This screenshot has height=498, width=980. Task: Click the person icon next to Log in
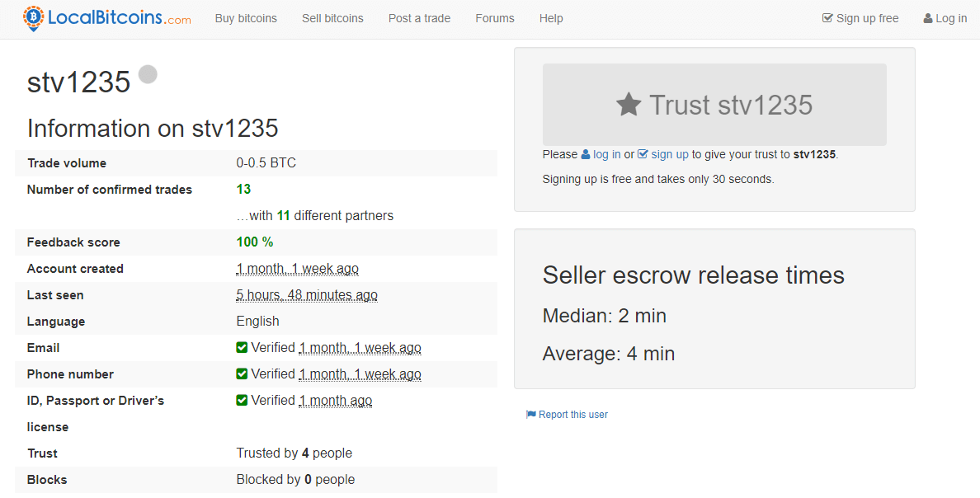928,19
